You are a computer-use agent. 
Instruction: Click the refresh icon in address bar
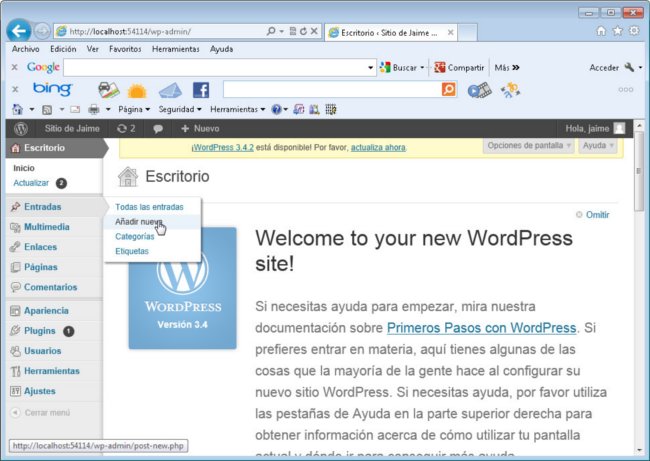[x=303, y=31]
